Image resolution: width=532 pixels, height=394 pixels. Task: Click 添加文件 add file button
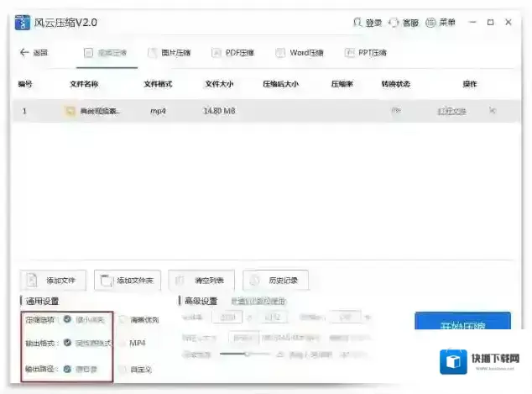pyautogui.click(x=54, y=280)
